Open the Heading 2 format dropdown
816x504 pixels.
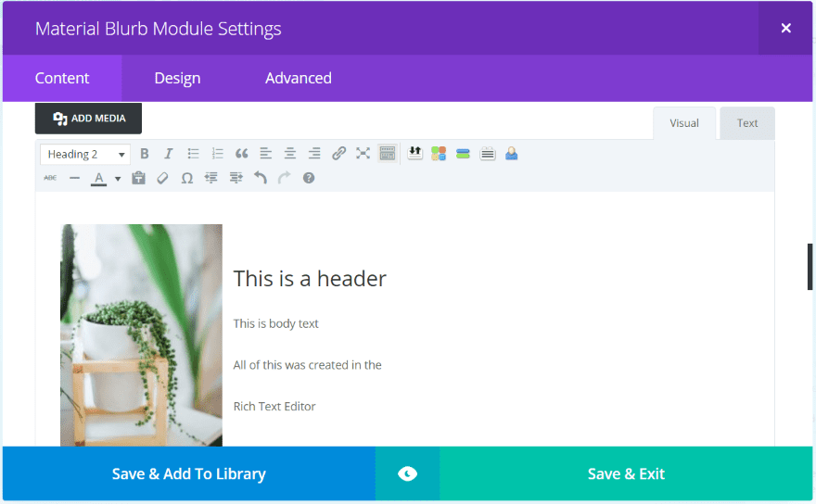pos(84,154)
